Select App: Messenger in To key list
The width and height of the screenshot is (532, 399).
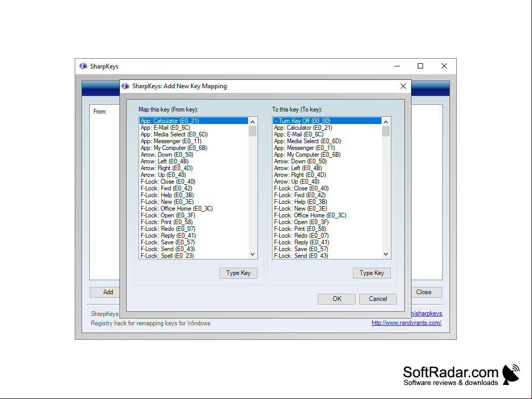pyautogui.click(x=327, y=148)
